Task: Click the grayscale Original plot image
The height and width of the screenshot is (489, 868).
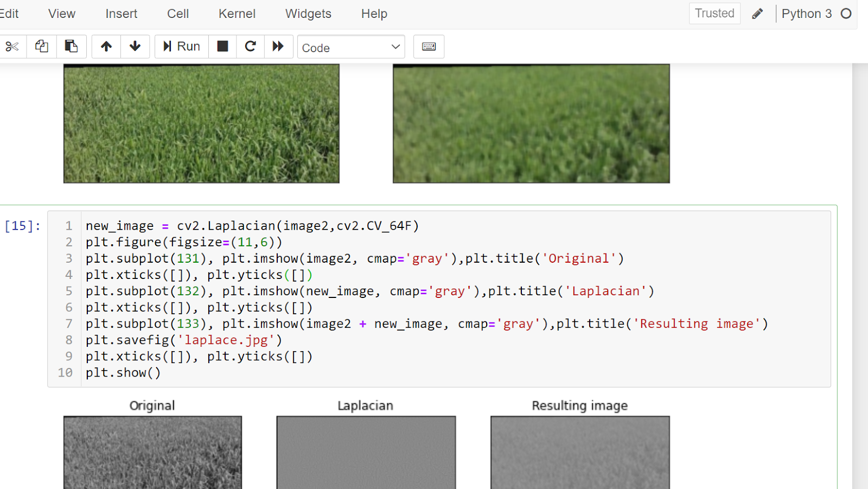Action: pos(152,453)
